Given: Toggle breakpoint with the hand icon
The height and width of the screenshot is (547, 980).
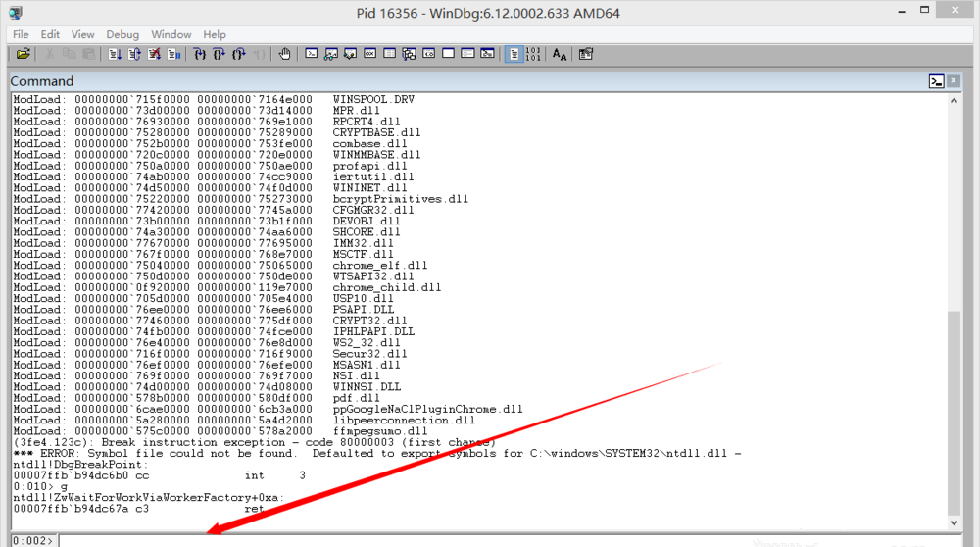Looking at the screenshot, I should 284,54.
